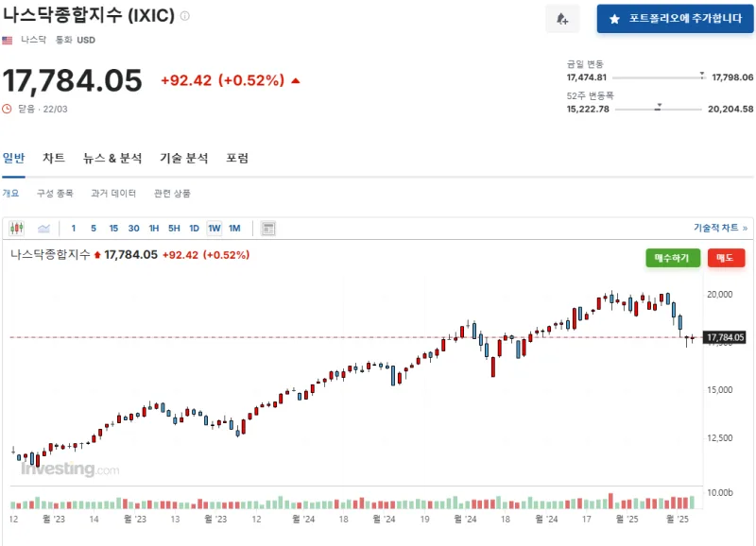This screenshot has height=546, width=756.
Task: Select the 1W chart interval
Action: click(215, 228)
